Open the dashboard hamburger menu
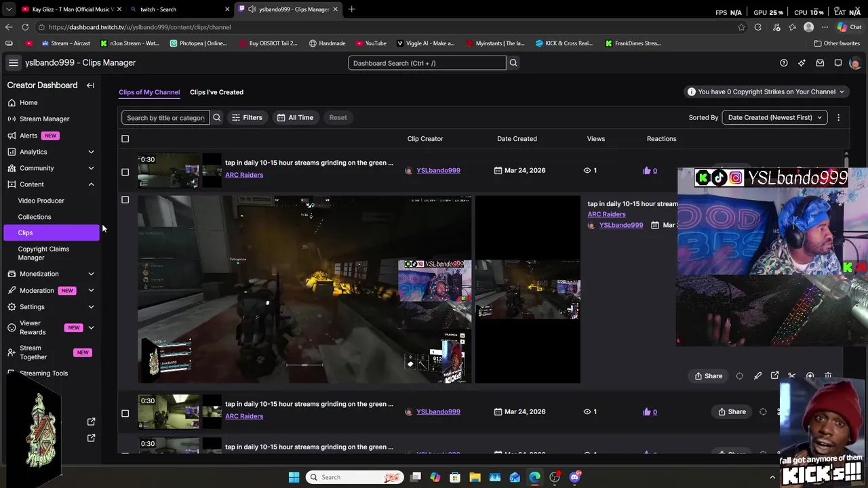The height and width of the screenshot is (488, 868). coord(13,62)
